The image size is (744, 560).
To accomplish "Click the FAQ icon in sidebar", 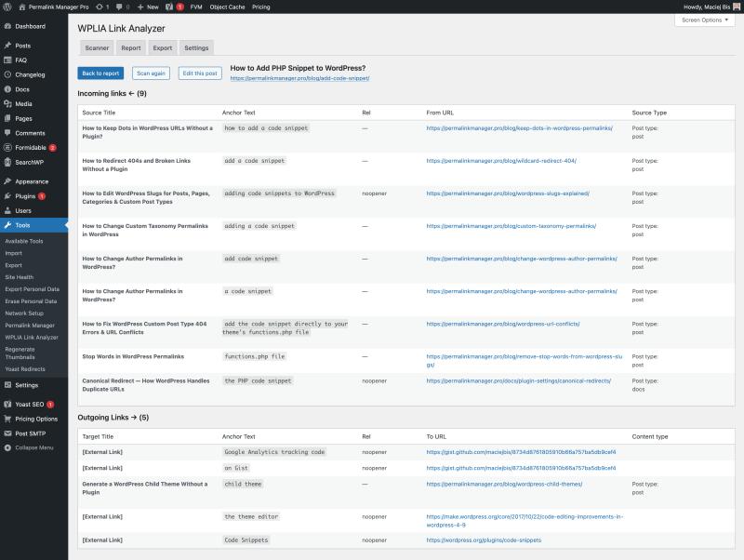I will click(x=7, y=60).
